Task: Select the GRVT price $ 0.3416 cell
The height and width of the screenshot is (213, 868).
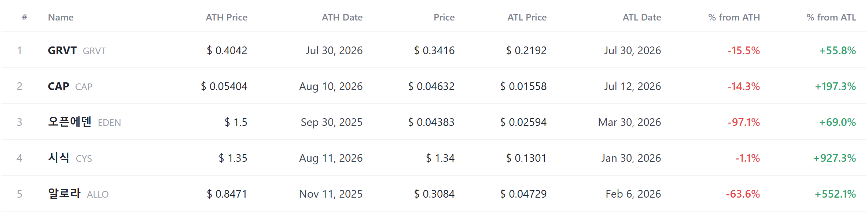Action: tap(434, 51)
